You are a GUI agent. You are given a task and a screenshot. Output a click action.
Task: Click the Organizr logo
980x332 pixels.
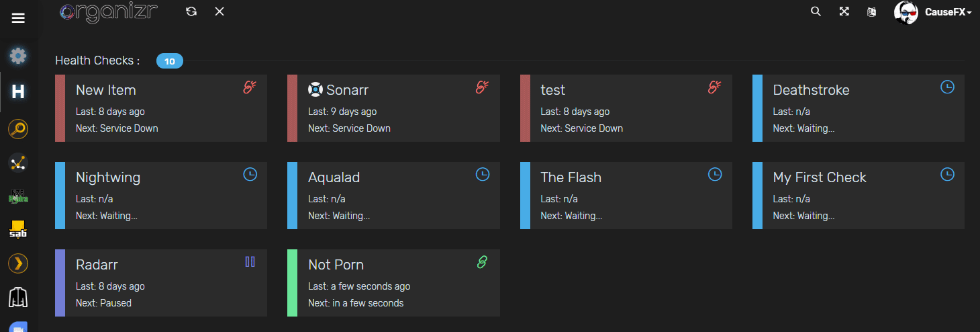pos(108,11)
